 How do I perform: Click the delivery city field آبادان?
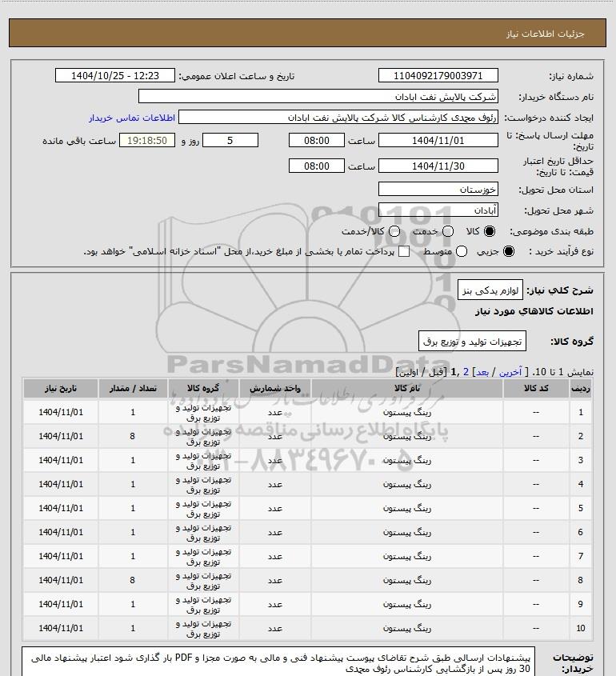point(438,210)
